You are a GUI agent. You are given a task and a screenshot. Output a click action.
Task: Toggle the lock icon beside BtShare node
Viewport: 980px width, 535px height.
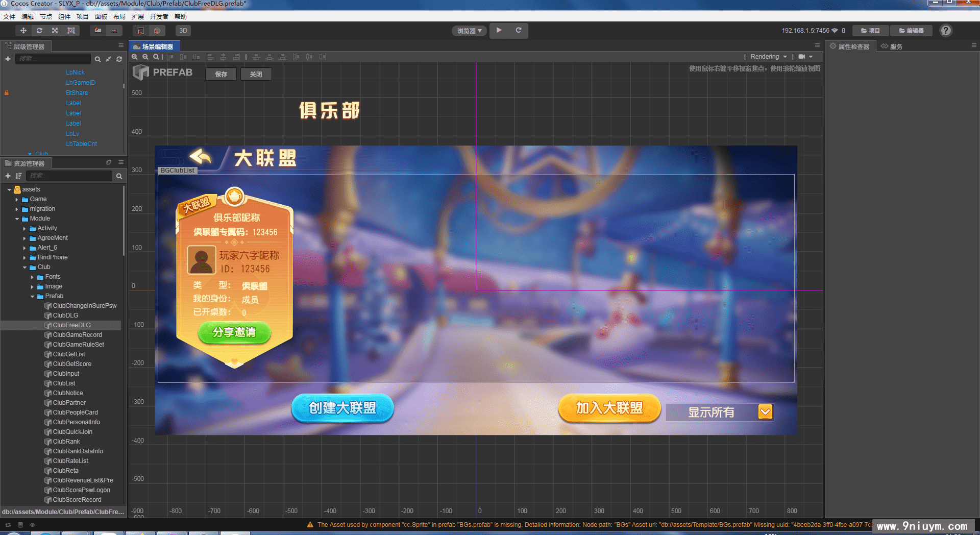[x=7, y=92]
